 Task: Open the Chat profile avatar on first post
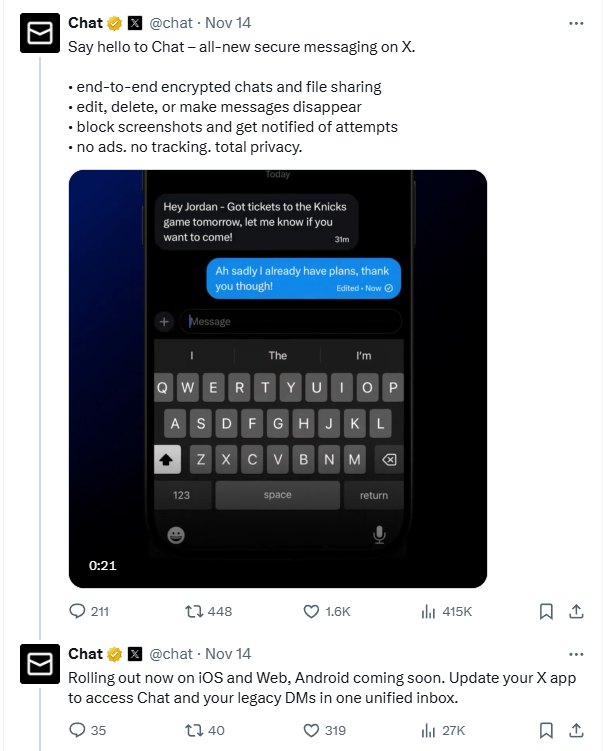tap(41, 36)
